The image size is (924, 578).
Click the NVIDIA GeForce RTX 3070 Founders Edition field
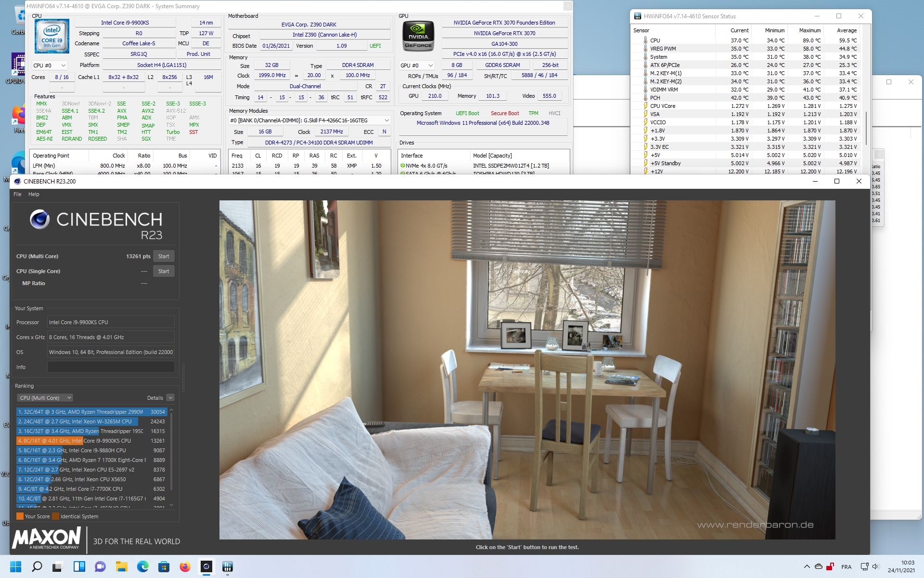[504, 23]
